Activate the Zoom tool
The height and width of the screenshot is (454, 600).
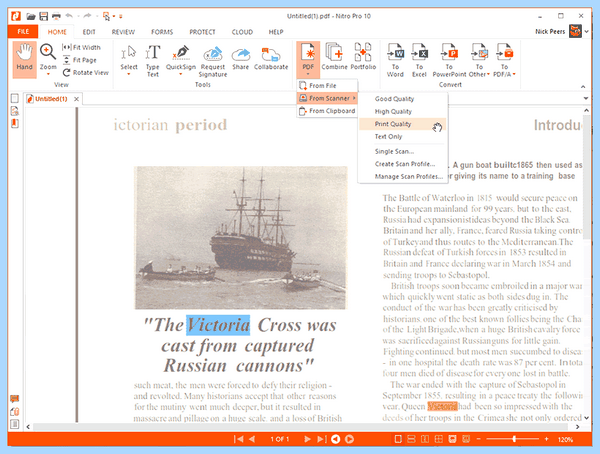tap(48, 59)
